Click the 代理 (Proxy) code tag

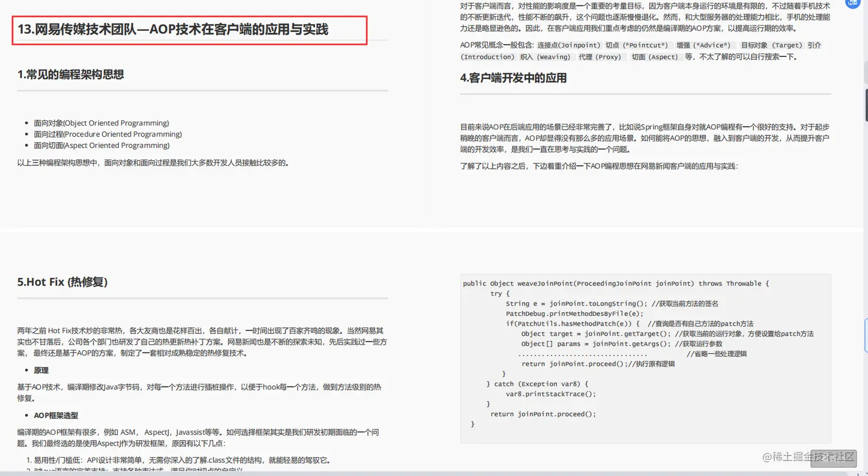click(x=603, y=57)
